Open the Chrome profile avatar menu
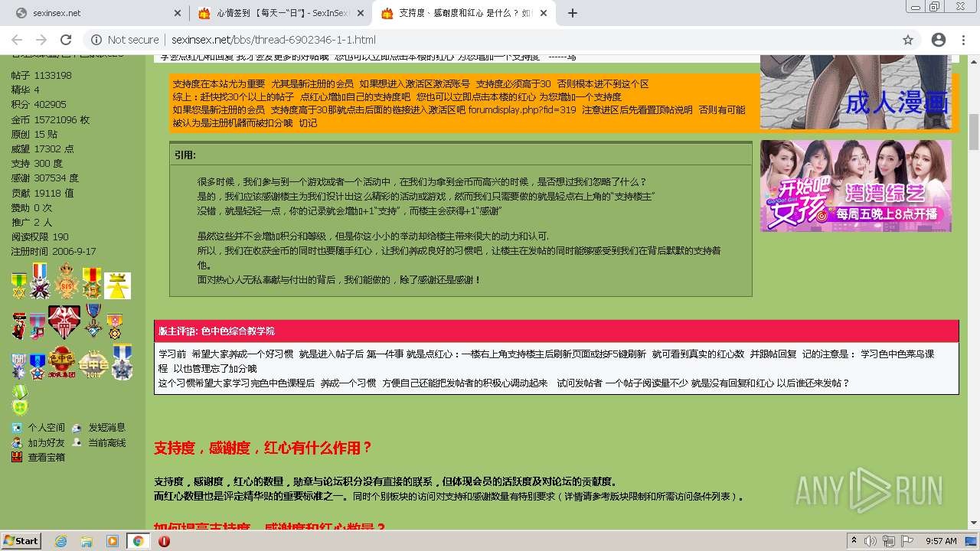Image resolution: width=980 pixels, height=551 pixels. pyautogui.click(x=938, y=40)
